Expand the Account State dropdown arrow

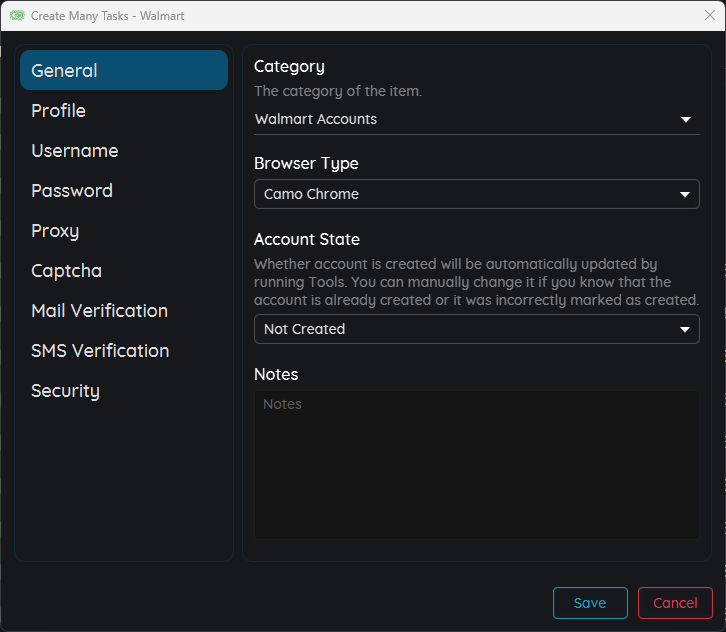685,329
